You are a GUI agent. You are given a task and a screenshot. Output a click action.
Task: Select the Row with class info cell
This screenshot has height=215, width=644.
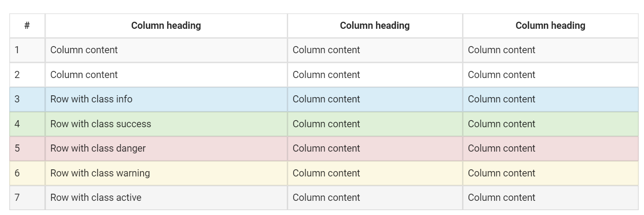click(166, 99)
